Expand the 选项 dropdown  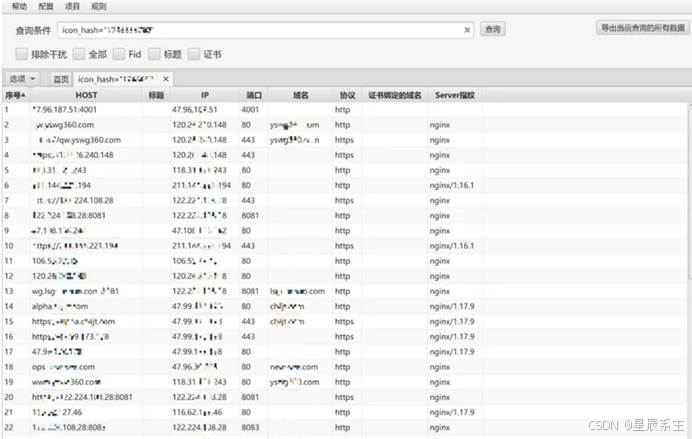pos(23,79)
